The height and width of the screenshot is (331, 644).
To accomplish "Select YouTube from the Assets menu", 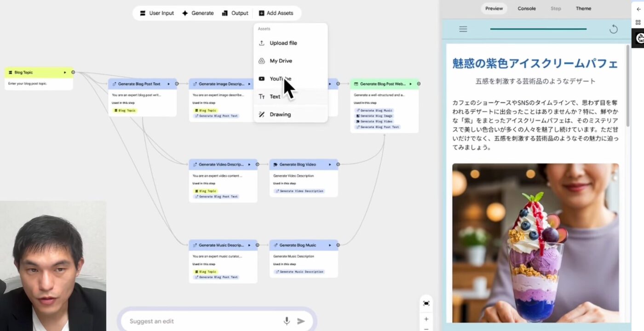I will [x=280, y=79].
